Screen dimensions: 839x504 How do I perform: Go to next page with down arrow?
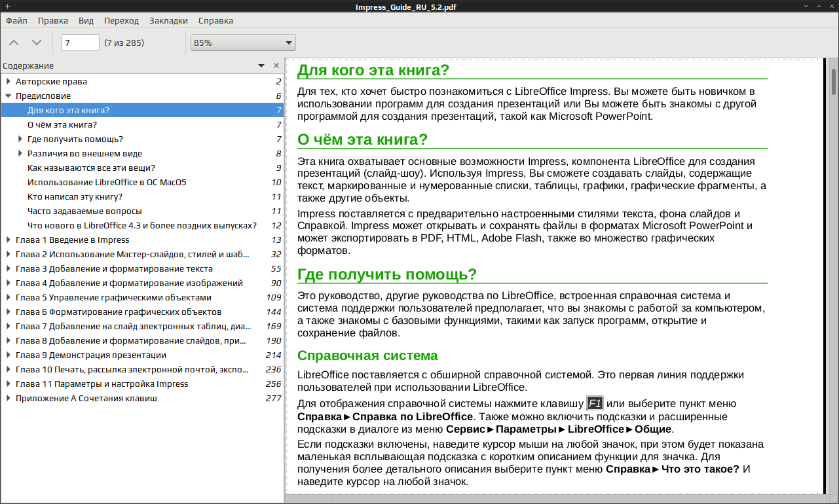37,43
